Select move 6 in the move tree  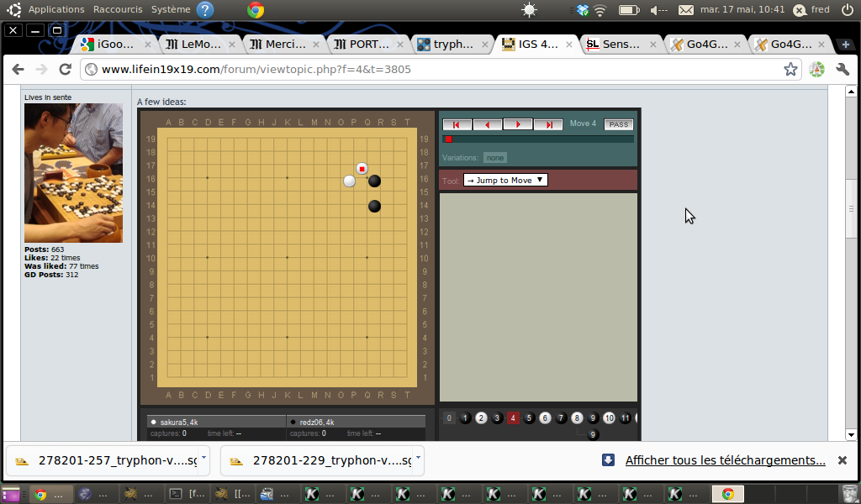(545, 418)
